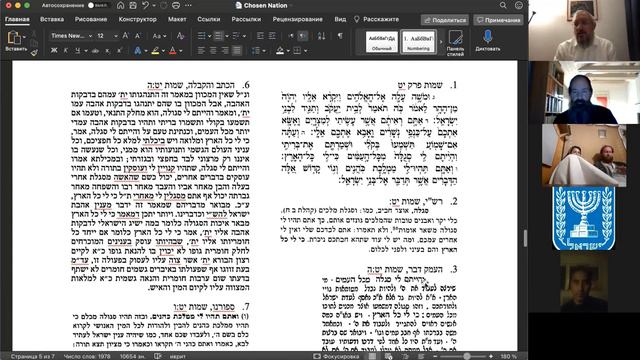640x360 pixels.
Task: Expand the paste options arrow
Action: [x=25, y=37]
